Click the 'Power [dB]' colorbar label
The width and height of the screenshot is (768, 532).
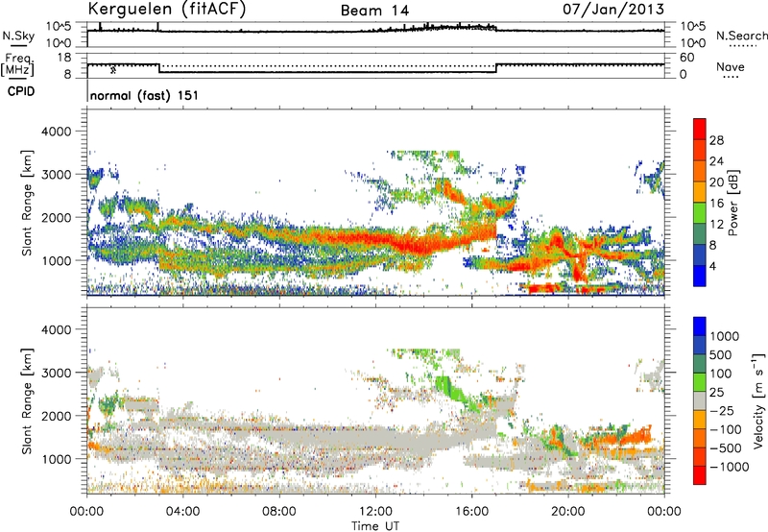tap(732, 203)
